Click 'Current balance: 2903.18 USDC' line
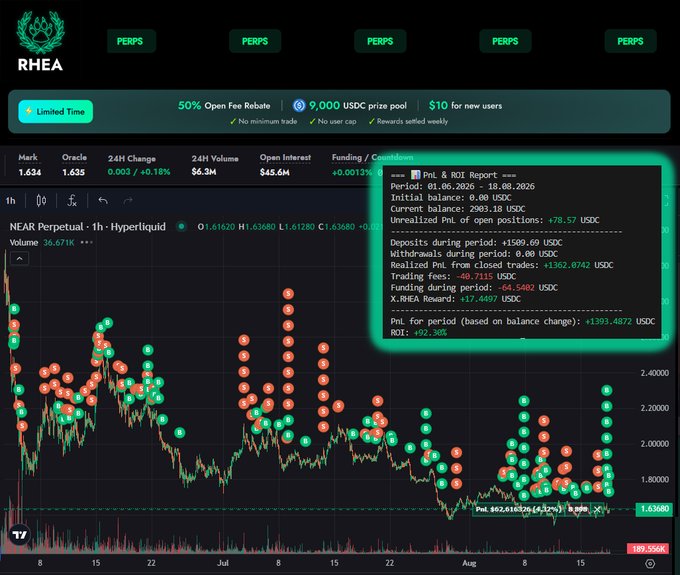Viewport: 680px width, 575px height. click(x=458, y=209)
